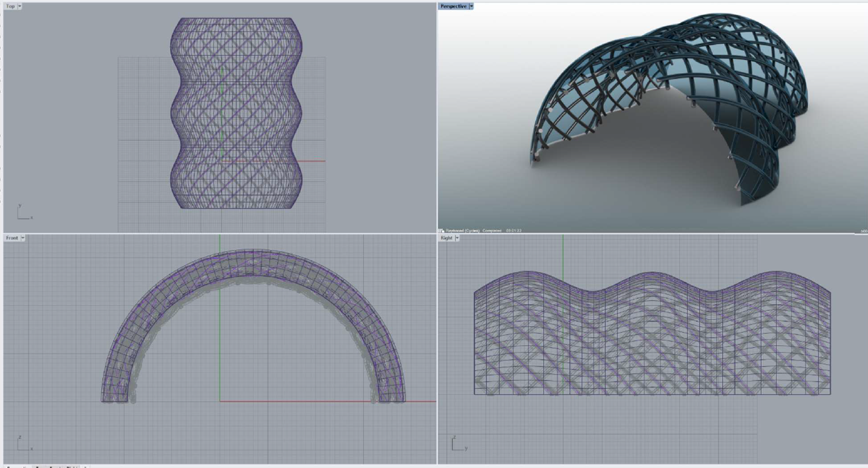Select the rendered pavilion in Perspective viewport
Viewport: 868px width, 468px height.
669,110
